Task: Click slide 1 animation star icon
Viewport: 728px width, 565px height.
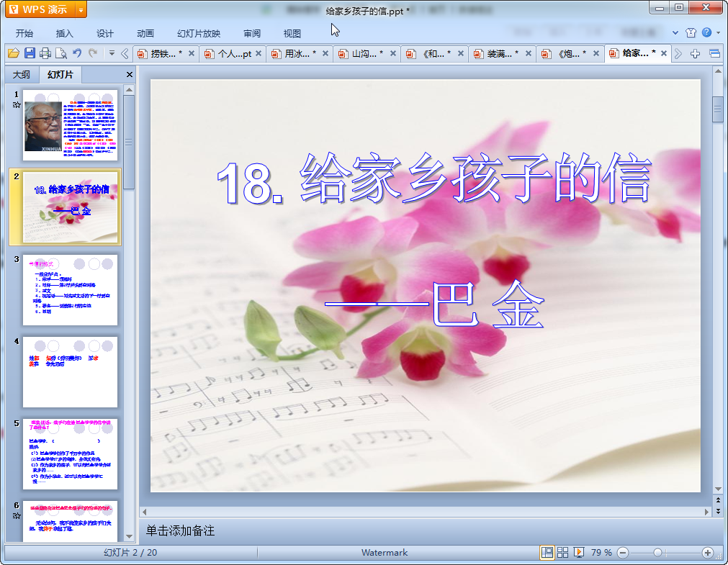Action: 17,104
